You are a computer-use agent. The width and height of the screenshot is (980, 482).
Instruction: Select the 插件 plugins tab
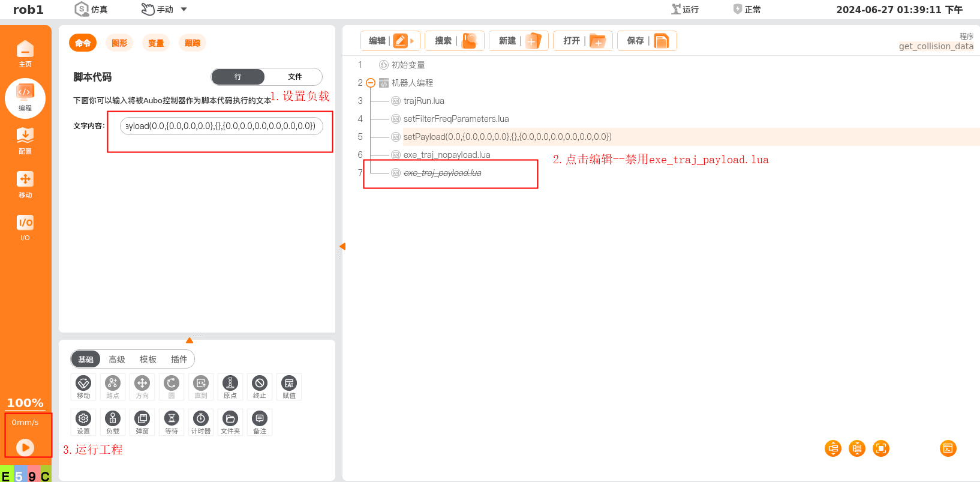179,360
